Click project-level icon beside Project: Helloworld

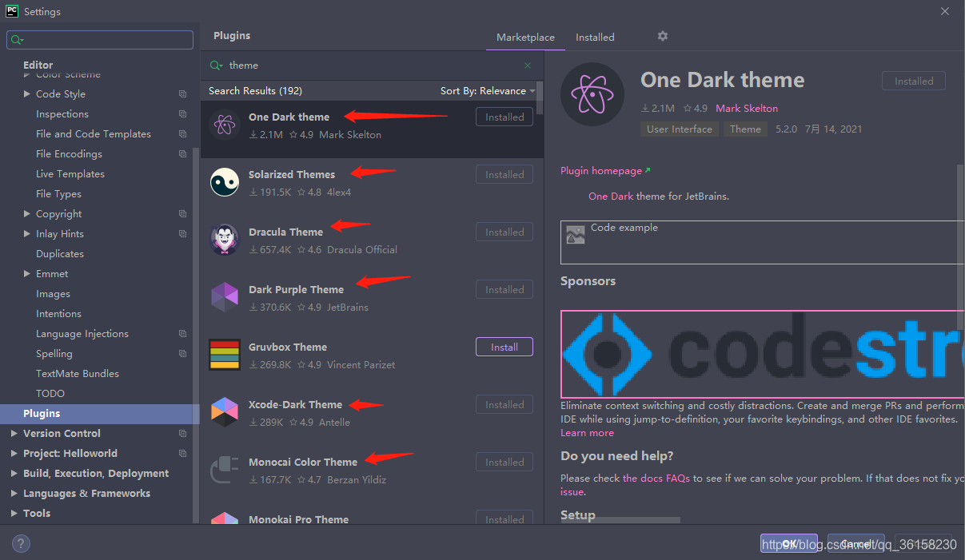click(x=182, y=454)
